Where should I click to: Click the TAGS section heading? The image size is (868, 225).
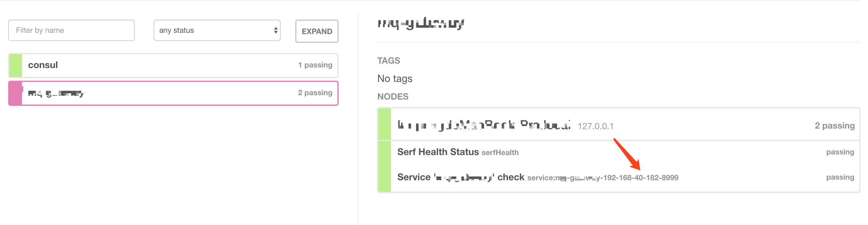[x=388, y=61]
